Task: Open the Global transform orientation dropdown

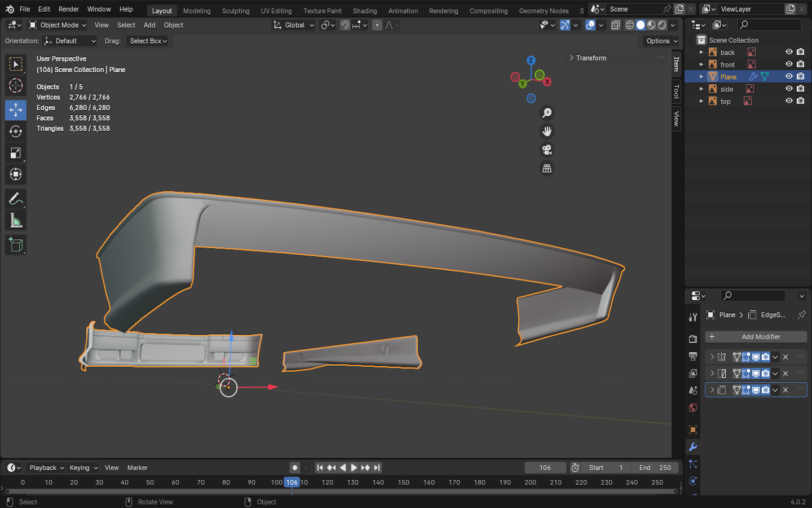Action: coord(293,25)
